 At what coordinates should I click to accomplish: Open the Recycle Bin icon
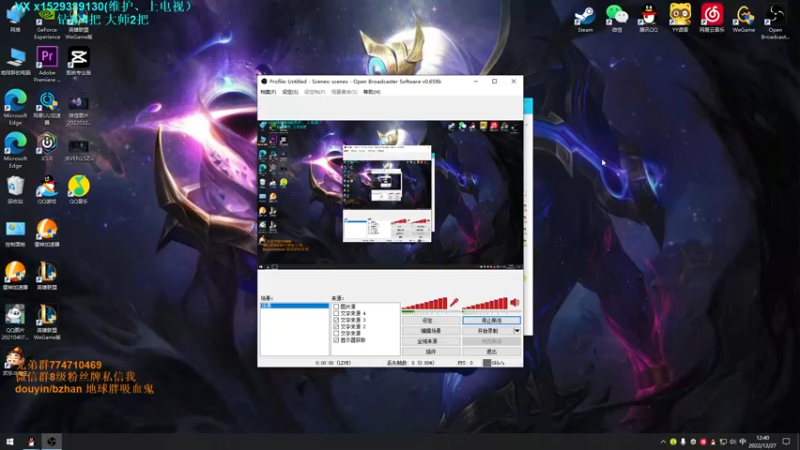point(15,190)
